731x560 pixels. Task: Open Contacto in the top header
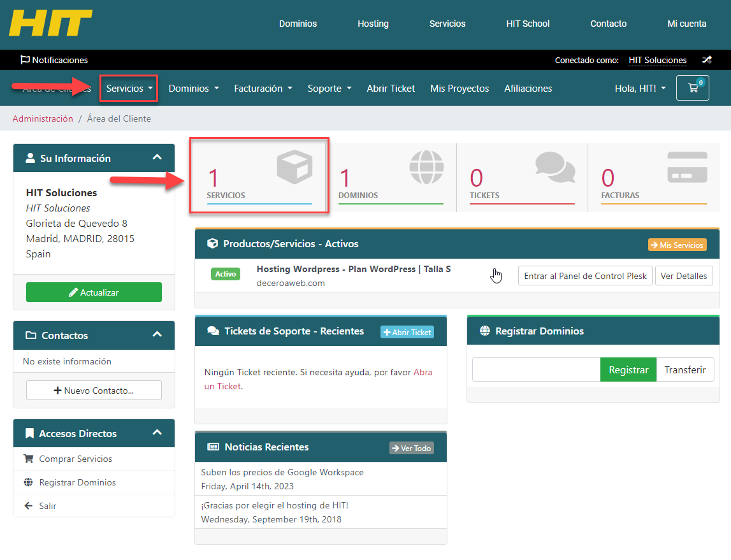[x=609, y=24]
